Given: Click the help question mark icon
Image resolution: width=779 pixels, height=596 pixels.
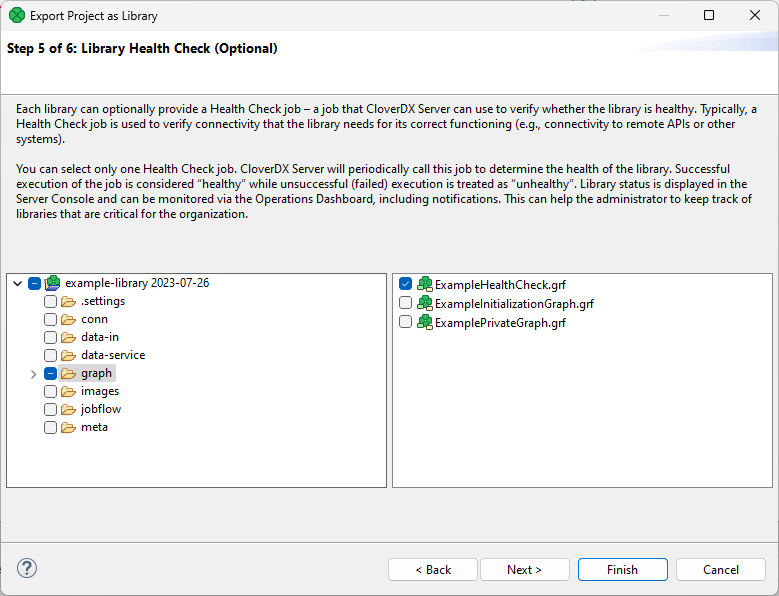Looking at the screenshot, I should [x=27, y=568].
